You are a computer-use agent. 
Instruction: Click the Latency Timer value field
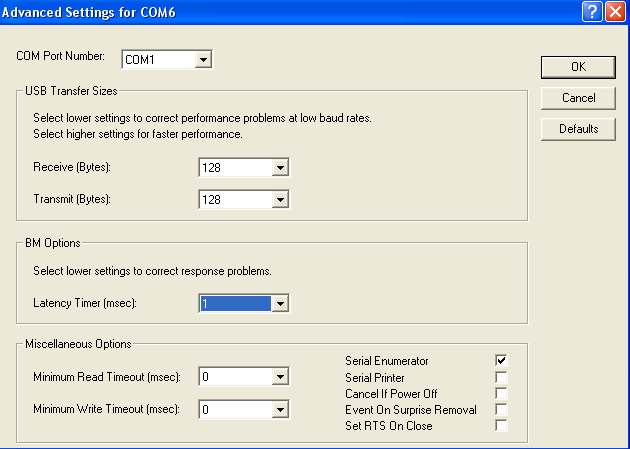click(x=234, y=304)
